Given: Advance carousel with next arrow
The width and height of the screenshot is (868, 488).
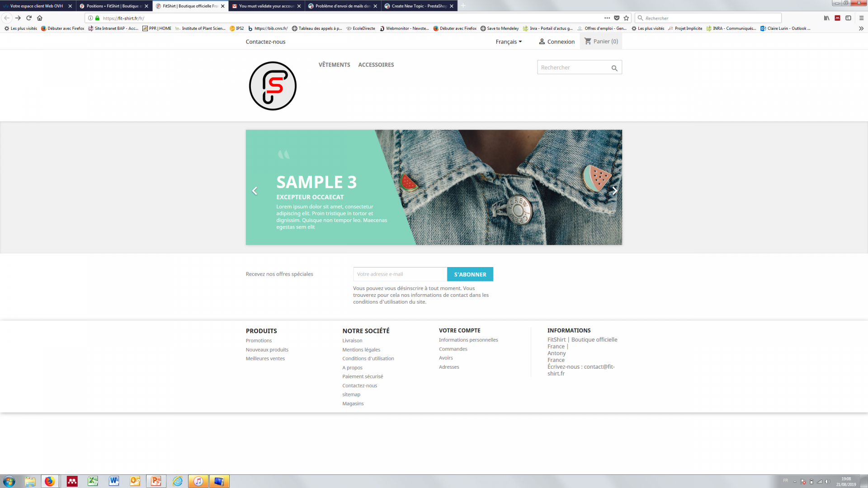Looking at the screenshot, I should 614,191.
